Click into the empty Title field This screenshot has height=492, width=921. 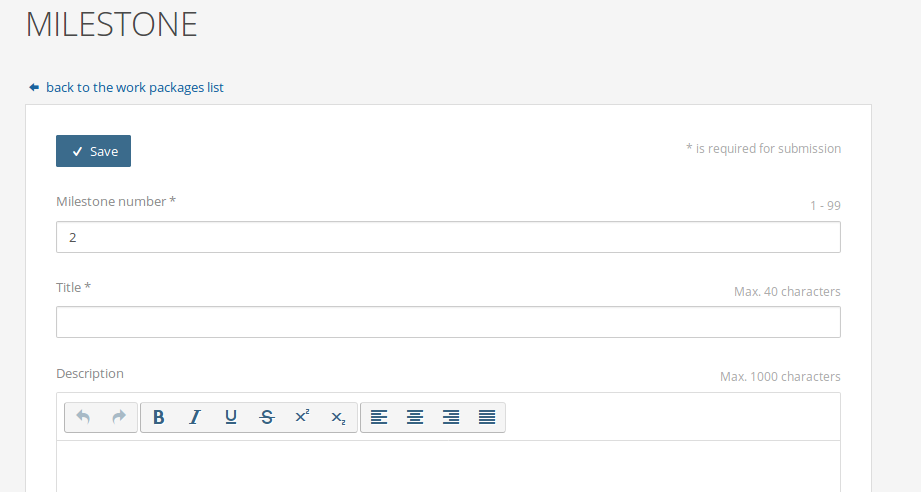448,322
